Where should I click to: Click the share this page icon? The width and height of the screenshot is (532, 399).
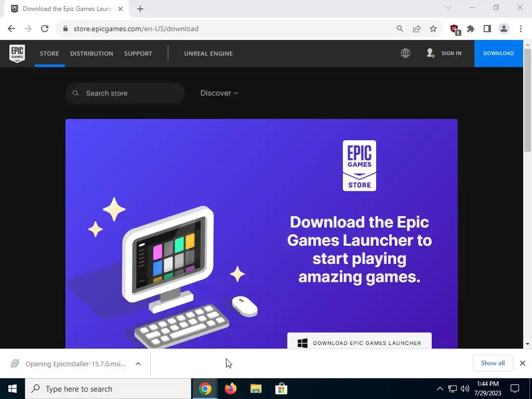pyautogui.click(x=417, y=29)
